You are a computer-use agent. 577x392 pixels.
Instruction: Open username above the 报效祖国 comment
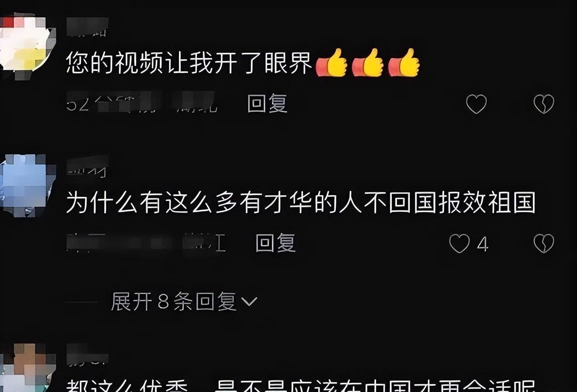pos(87,166)
